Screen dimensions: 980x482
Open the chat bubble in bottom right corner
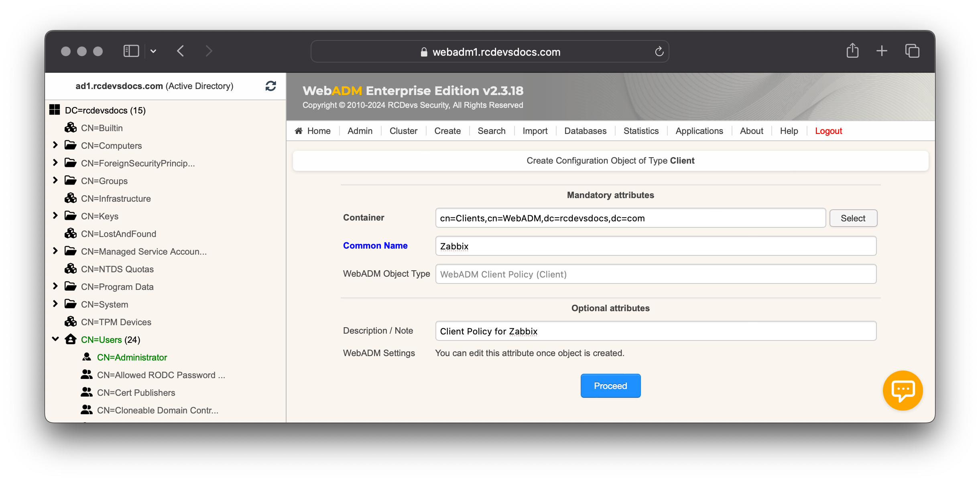click(x=902, y=390)
